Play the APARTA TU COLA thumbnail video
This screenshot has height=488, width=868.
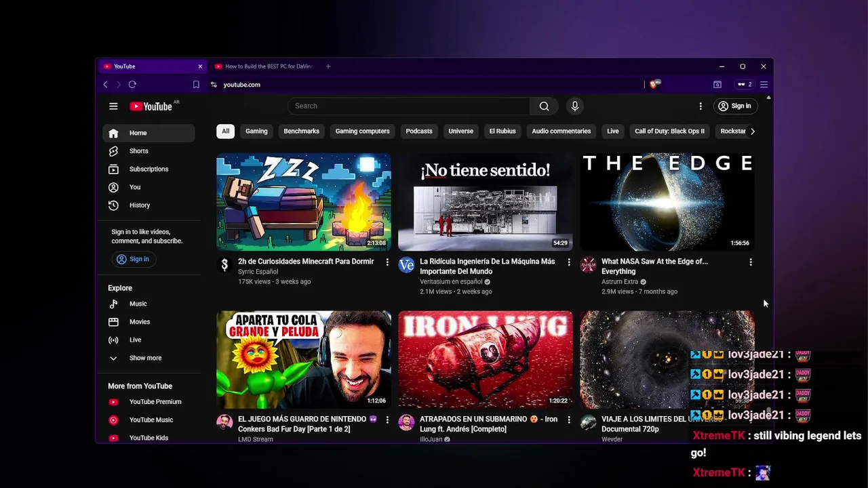[304, 360]
